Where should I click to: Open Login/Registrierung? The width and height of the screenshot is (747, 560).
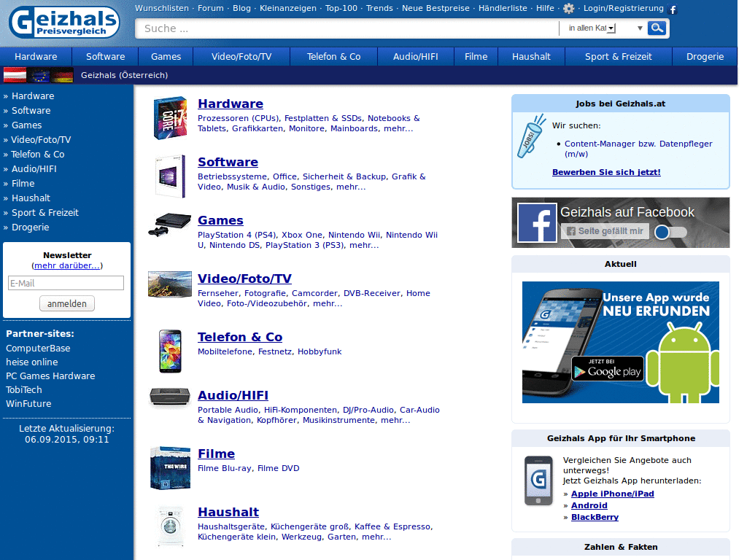click(x=623, y=8)
